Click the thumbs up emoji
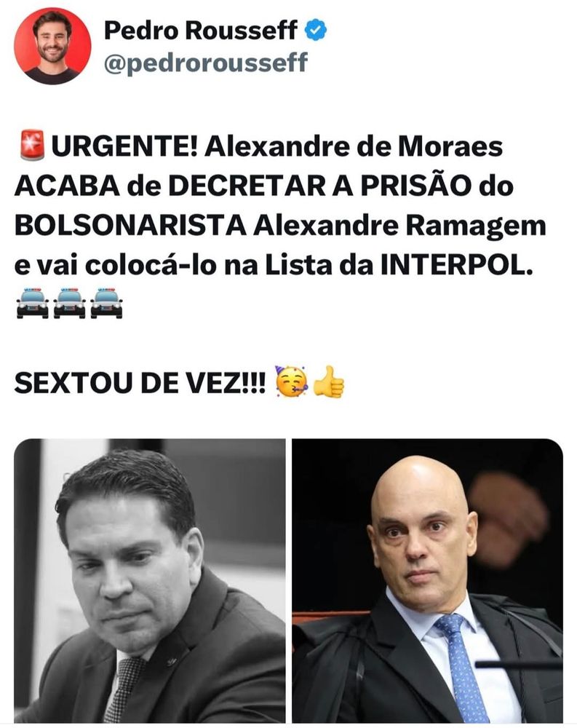The image size is (577, 728). (x=329, y=381)
